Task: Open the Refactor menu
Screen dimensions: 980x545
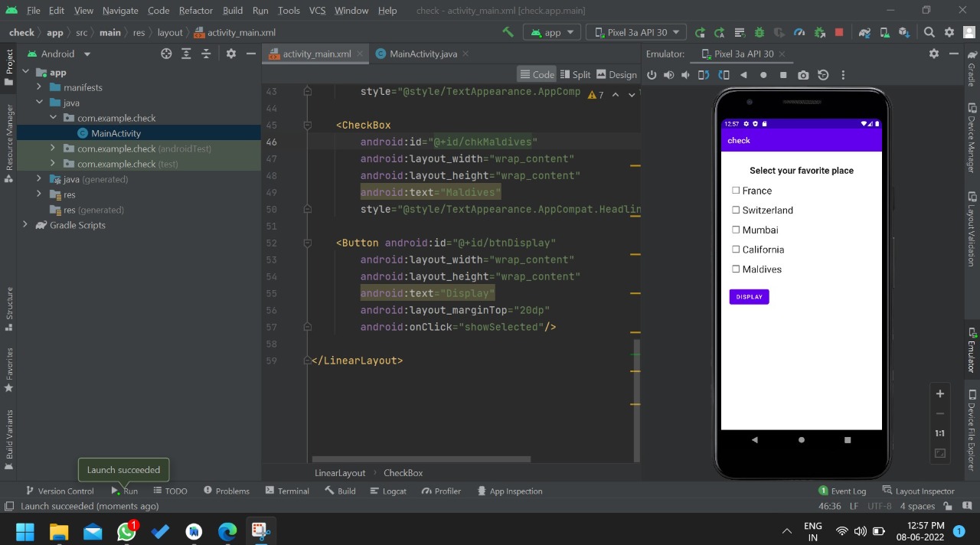Action: (x=196, y=11)
